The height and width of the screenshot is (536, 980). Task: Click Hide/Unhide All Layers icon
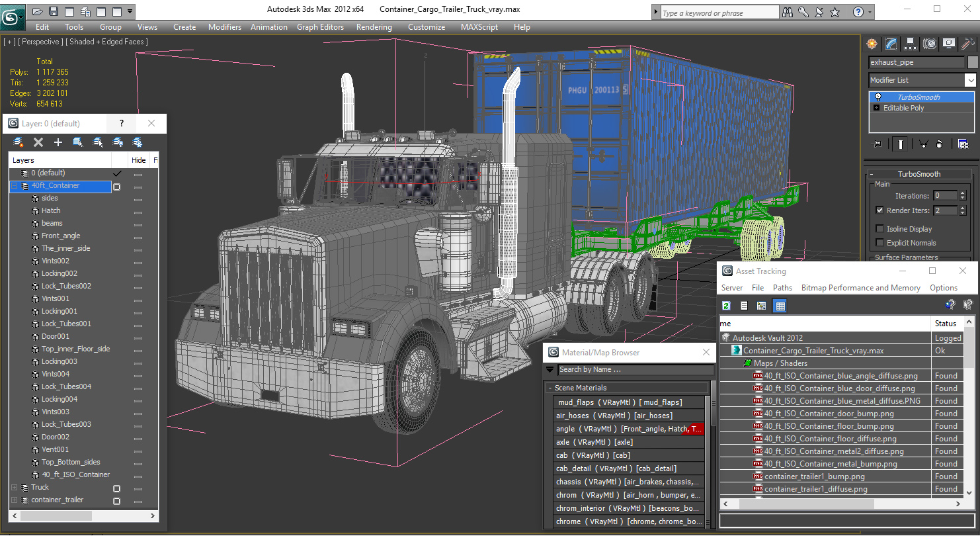(118, 142)
